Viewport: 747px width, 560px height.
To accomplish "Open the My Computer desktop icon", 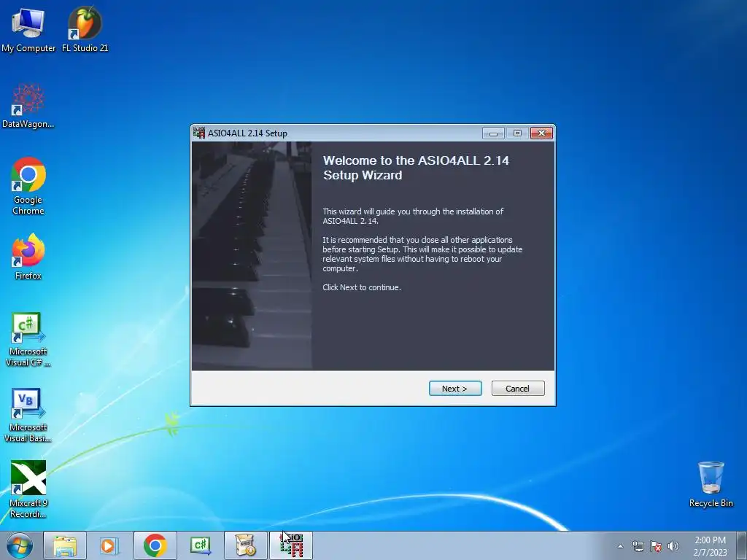I will (x=28, y=30).
